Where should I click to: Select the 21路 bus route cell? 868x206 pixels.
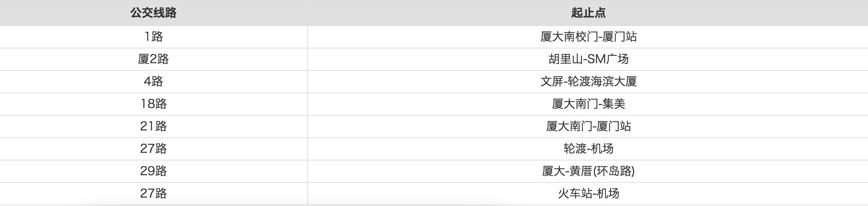pyautogui.click(x=153, y=126)
